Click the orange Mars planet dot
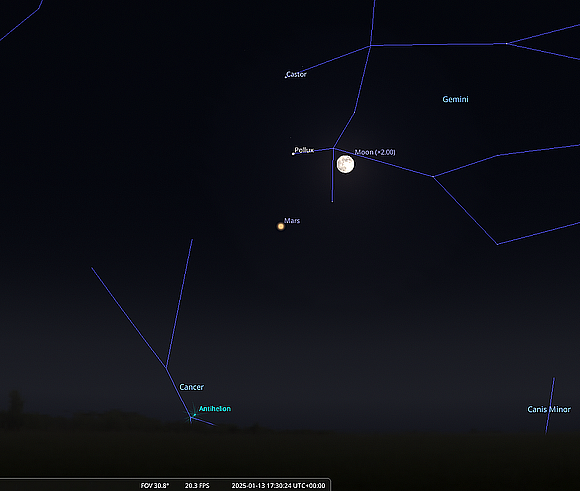The width and height of the screenshot is (580, 491). (281, 226)
